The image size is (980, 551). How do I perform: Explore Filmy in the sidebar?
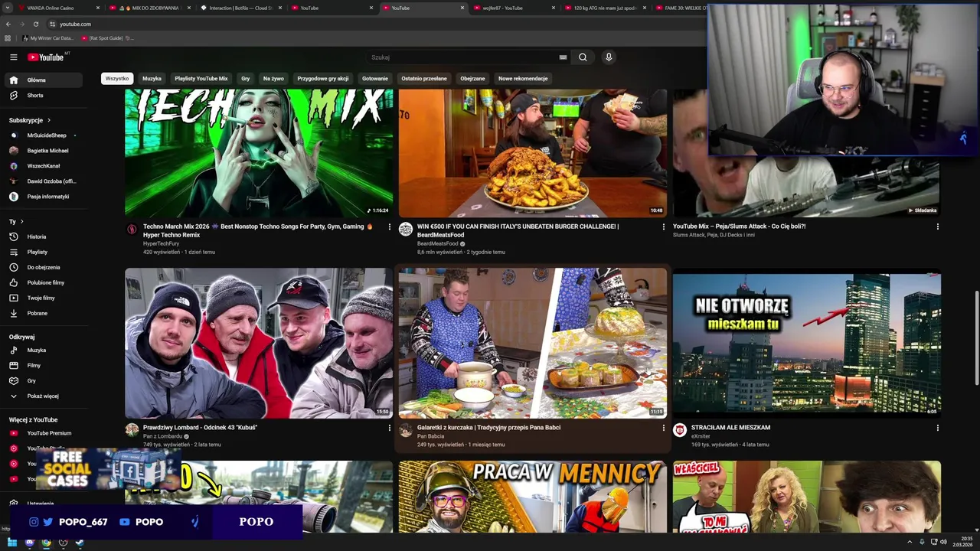[44, 366]
